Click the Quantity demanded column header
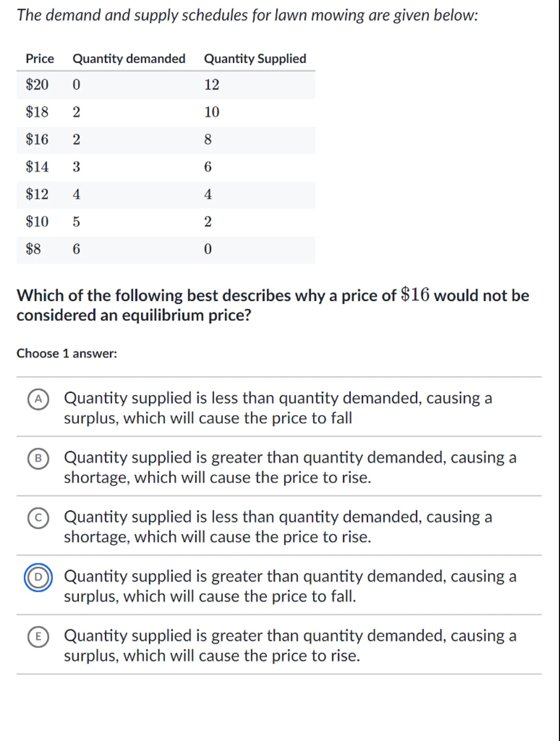The height and width of the screenshot is (741, 560). click(x=129, y=59)
